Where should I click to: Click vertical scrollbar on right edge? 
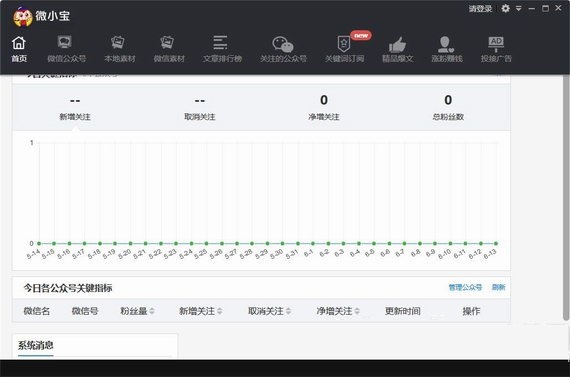[566, 198]
